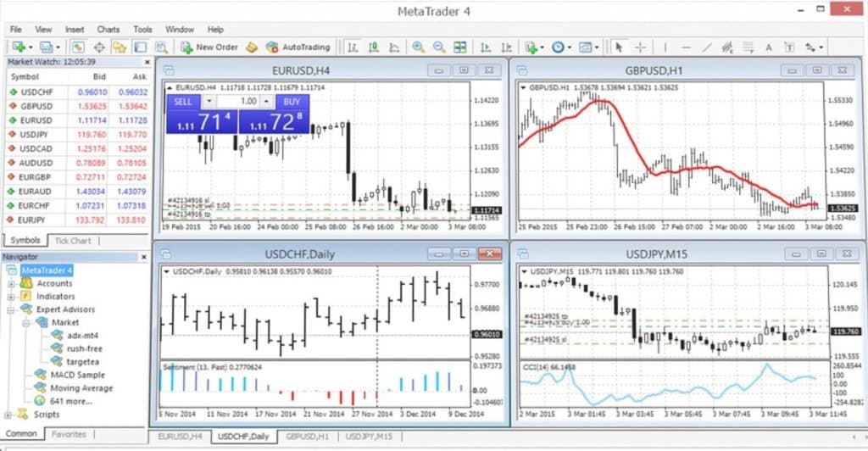The image size is (868, 451).
Task: Click the SELL button on EURUSD chart
Action: pos(183,102)
